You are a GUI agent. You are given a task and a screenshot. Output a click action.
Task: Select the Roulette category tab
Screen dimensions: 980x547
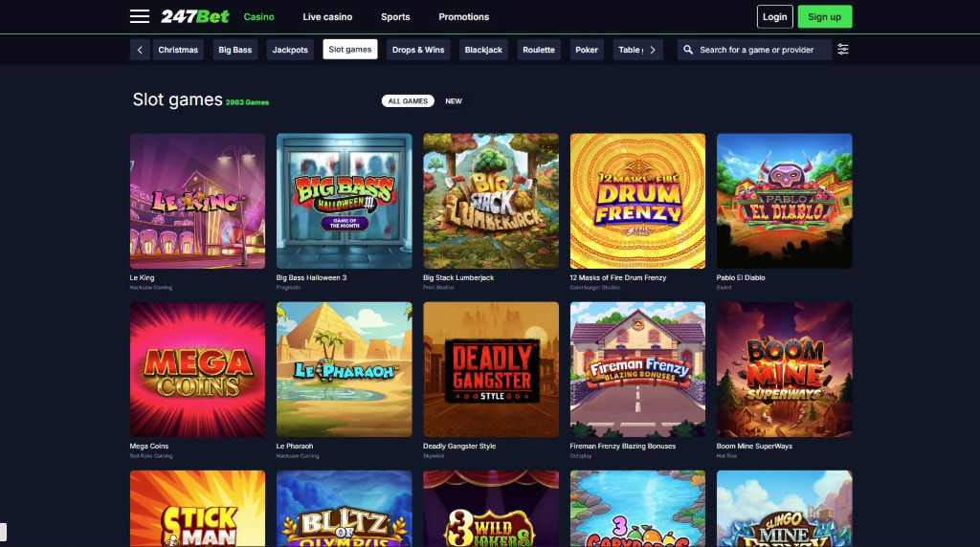(539, 50)
